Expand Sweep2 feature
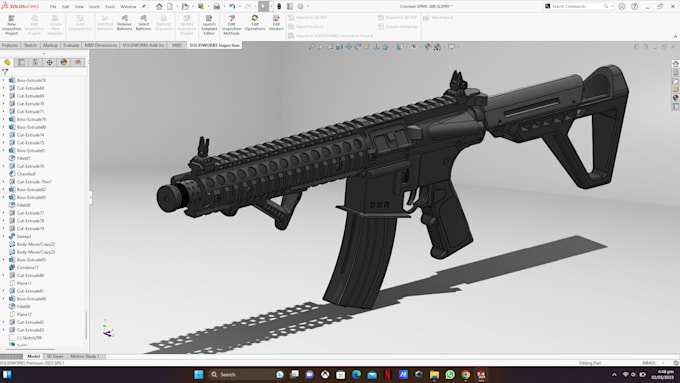 pos(3,236)
